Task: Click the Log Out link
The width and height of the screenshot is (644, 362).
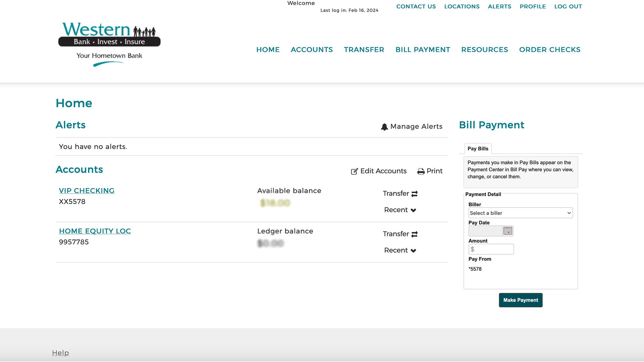Action: pos(568,6)
